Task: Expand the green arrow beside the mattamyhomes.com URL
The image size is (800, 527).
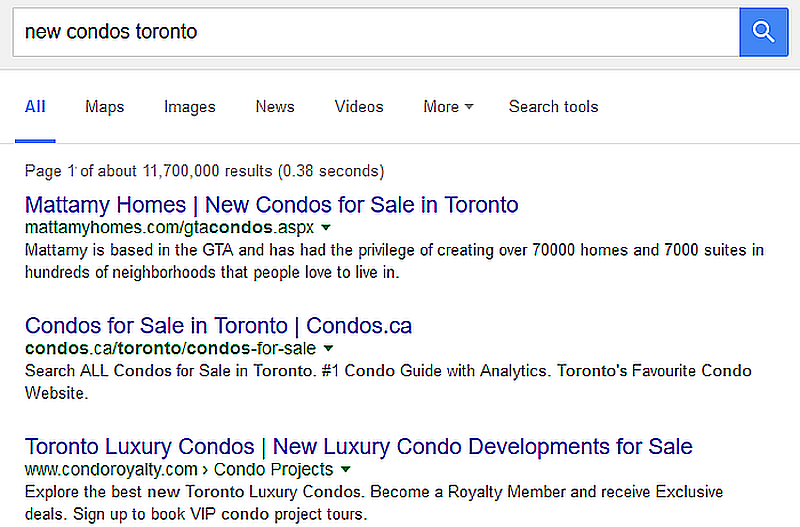Action: [326, 228]
